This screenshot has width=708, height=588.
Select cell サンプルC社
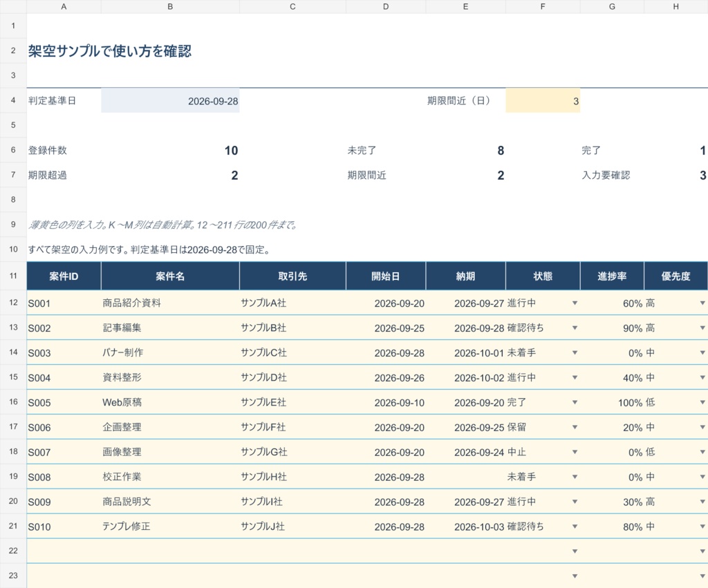[x=292, y=352]
